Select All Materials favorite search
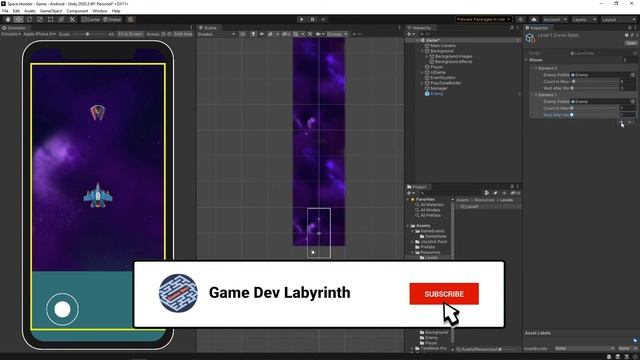 tap(431, 204)
